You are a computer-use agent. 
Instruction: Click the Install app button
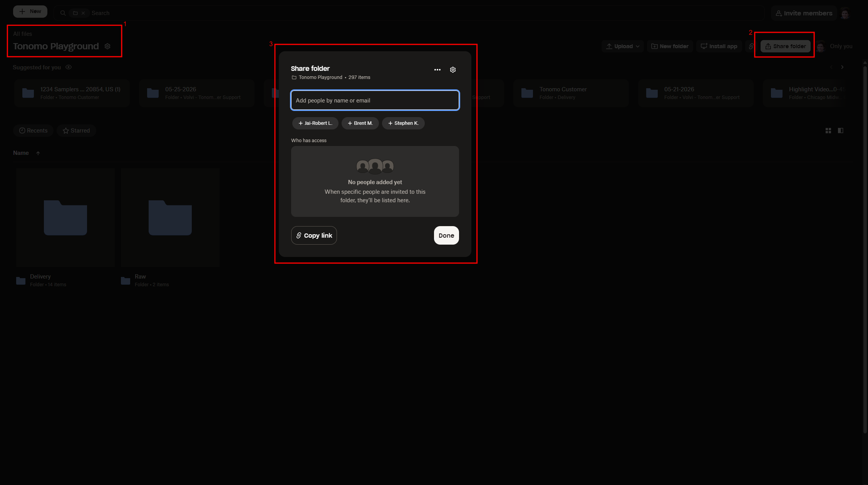tap(719, 46)
